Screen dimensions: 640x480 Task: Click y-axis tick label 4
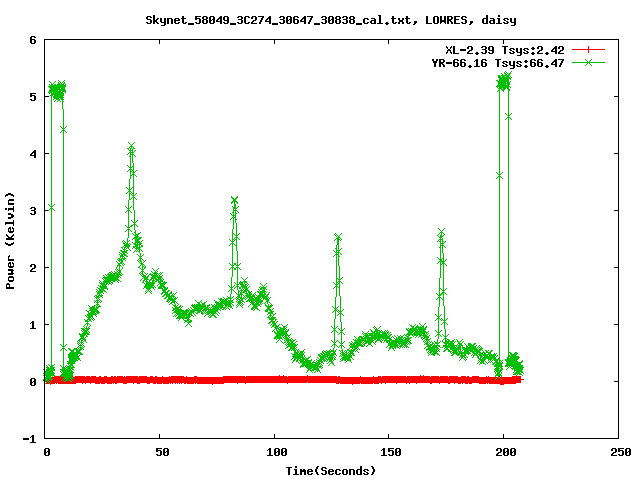tap(33, 154)
